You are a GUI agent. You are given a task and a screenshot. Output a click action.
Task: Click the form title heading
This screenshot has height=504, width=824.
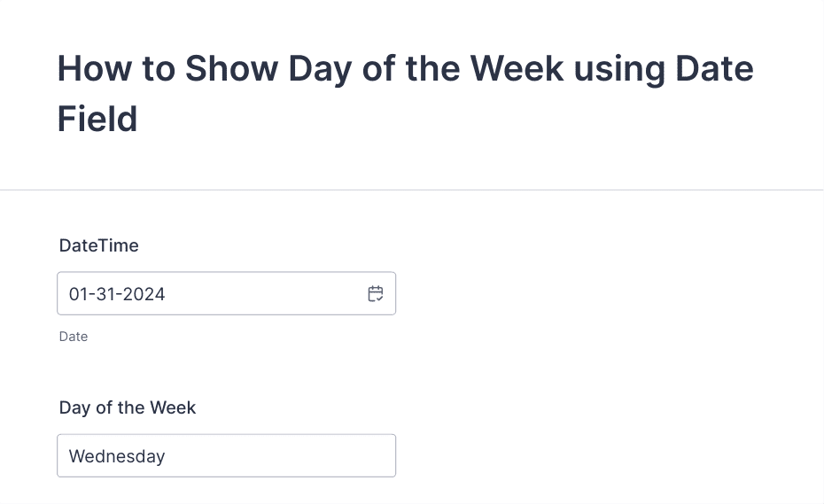pyautogui.click(x=405, y=94)
